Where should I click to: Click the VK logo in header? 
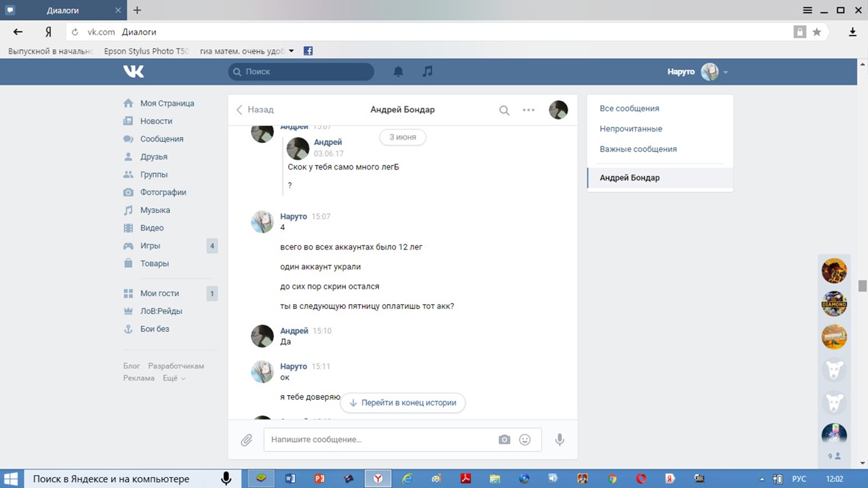tap(134, 71)
